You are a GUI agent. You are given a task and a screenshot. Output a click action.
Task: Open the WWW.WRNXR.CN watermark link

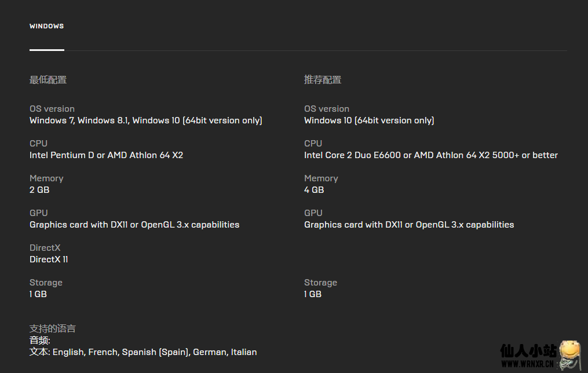tap(527, 364)
